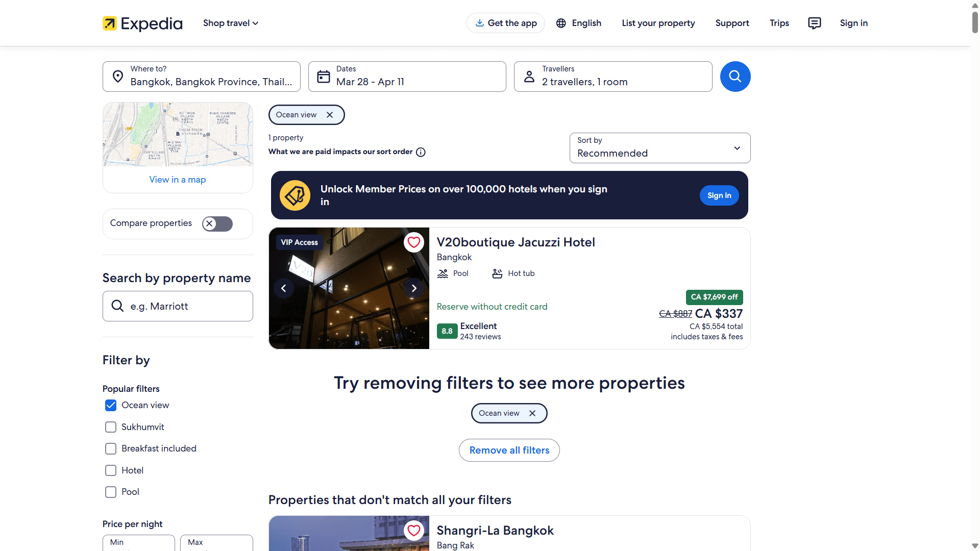Show previous photo of V20boutique hotel
This screenshot has height=551, width=980.
(x=284, y=288)
